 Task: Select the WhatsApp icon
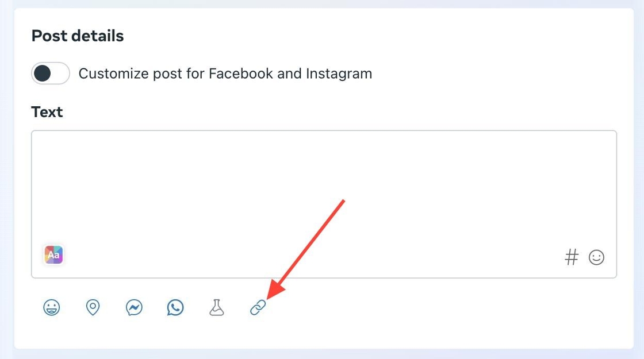(175, 307)
